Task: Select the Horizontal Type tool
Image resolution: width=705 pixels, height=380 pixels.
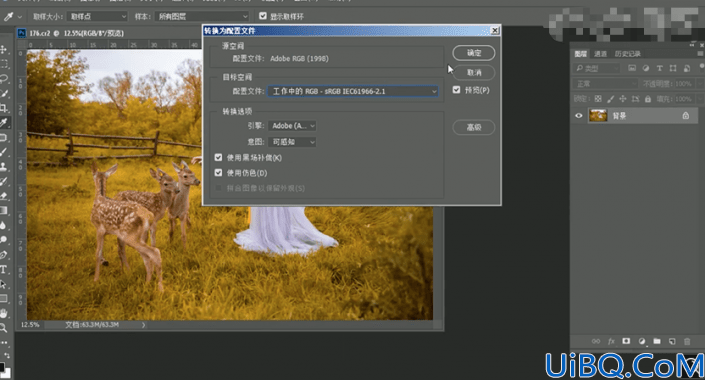Action: pyautogui.click(x=4, y=269)
